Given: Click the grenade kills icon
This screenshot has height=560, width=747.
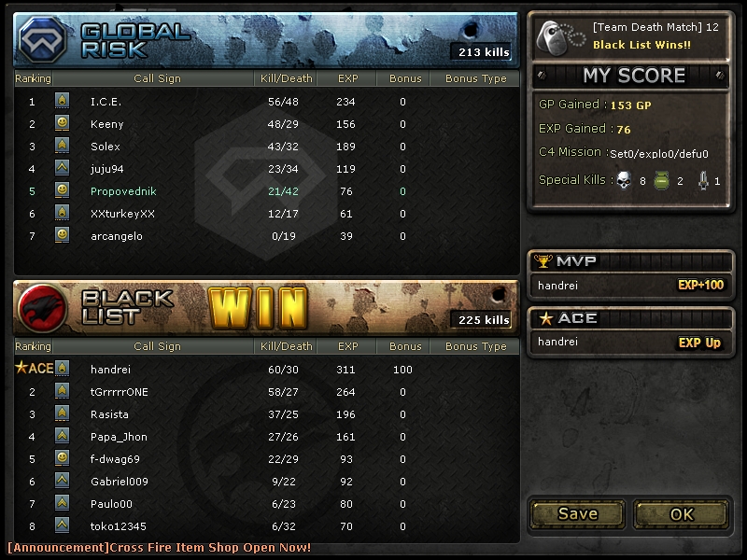Looking at the screenshot, I should click(x=661, y=180).
